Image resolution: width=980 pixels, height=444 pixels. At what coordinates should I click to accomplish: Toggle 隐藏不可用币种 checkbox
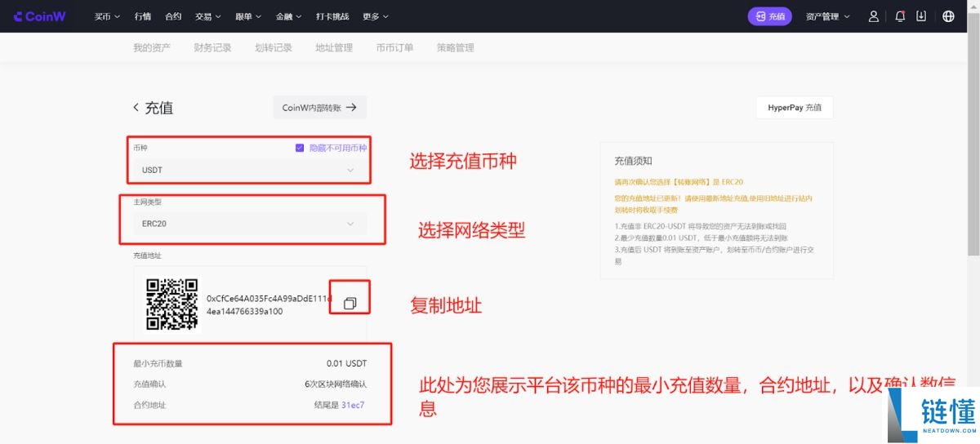(x=300, y=148)
